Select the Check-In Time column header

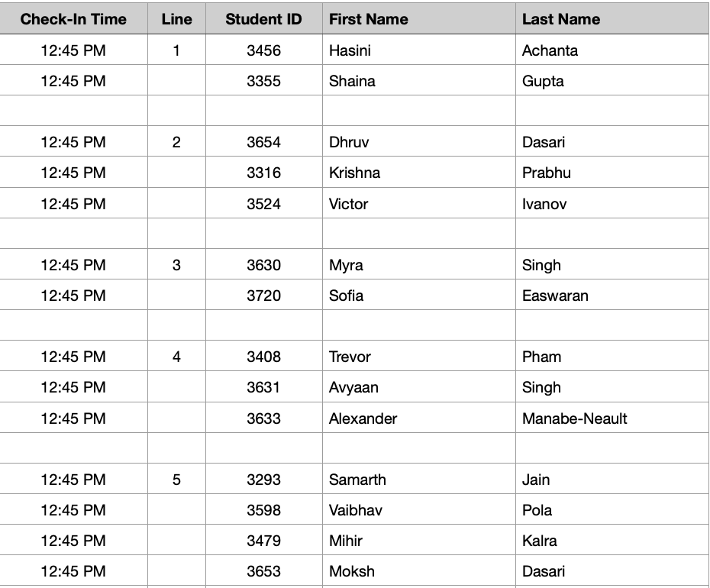tap(73, 18)
